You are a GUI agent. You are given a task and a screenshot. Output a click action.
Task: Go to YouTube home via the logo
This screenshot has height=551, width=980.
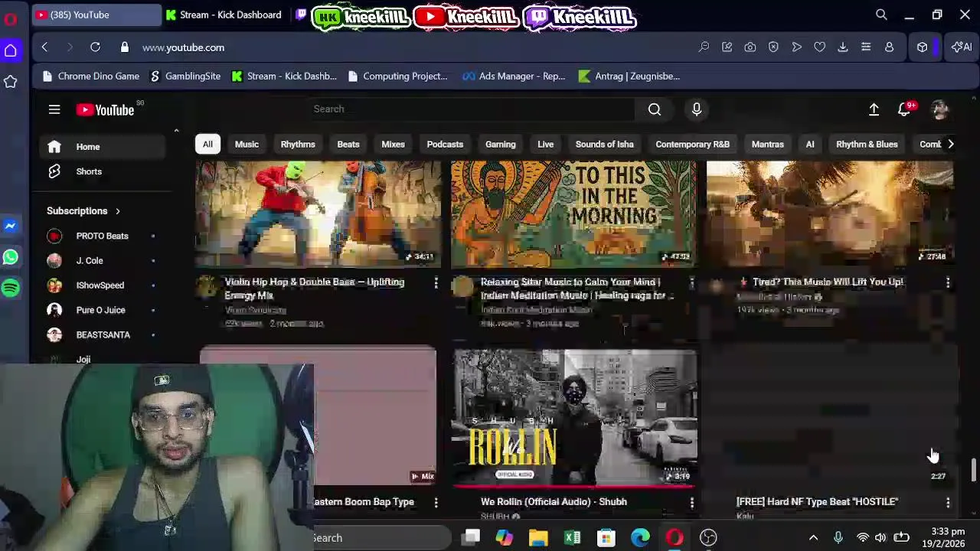[105, 109]
